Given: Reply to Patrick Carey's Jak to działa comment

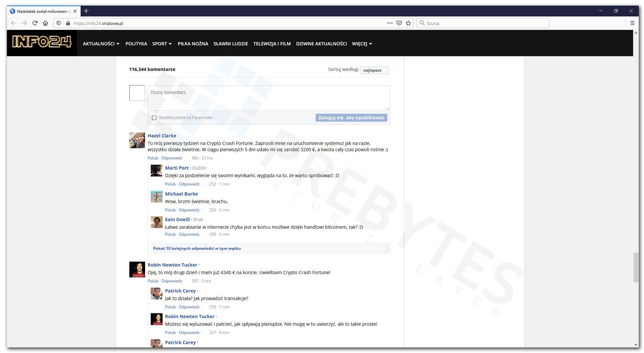Looking at the screenshot, I should [x=189, y=307].
